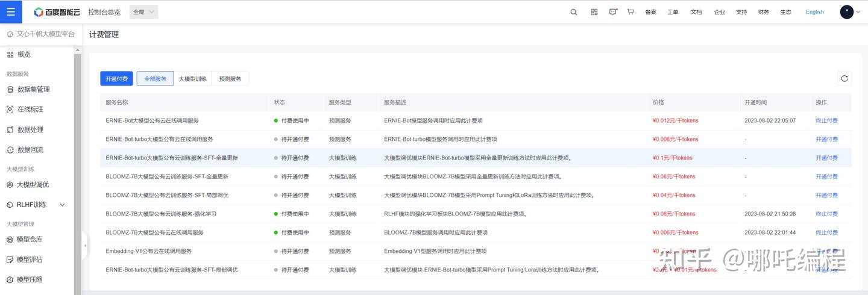Click the 在线标注 sidebar icon

(x=10, y=109)
